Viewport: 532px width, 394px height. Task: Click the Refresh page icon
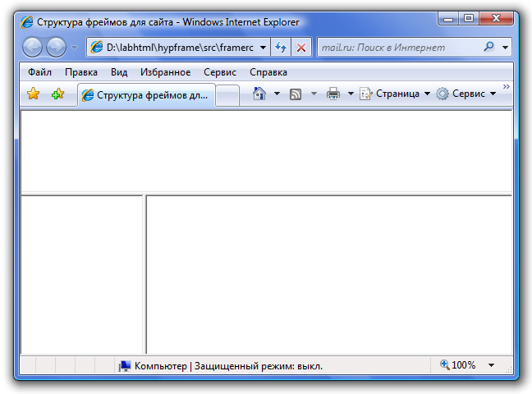[281, 47]
